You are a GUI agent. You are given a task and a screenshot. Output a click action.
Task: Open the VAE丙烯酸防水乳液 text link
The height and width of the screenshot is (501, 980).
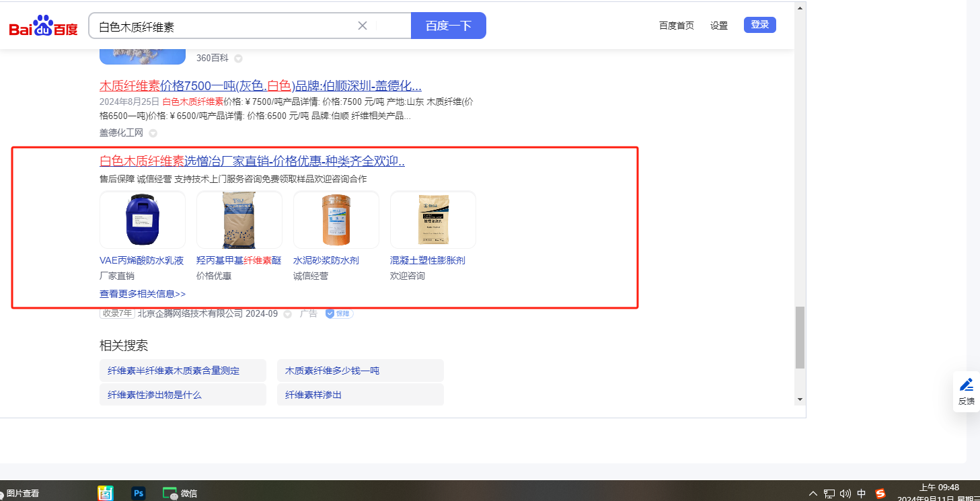(x=142, y=260)
